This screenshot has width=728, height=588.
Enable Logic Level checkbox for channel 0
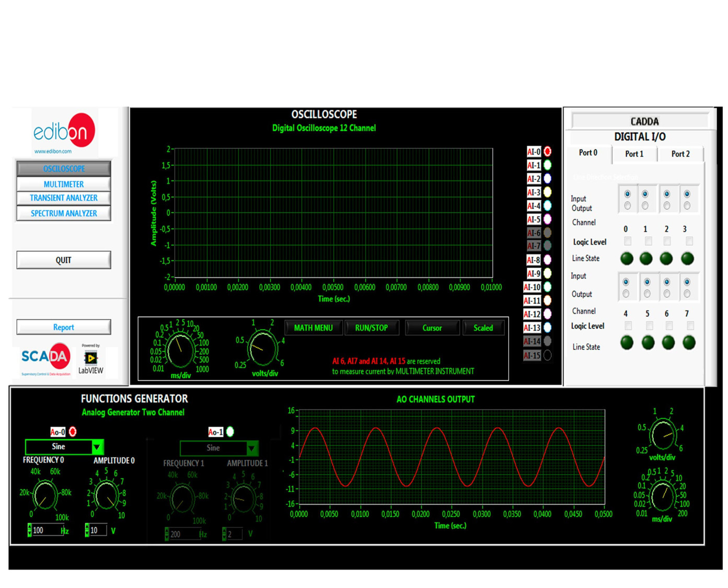click(627, 241)
